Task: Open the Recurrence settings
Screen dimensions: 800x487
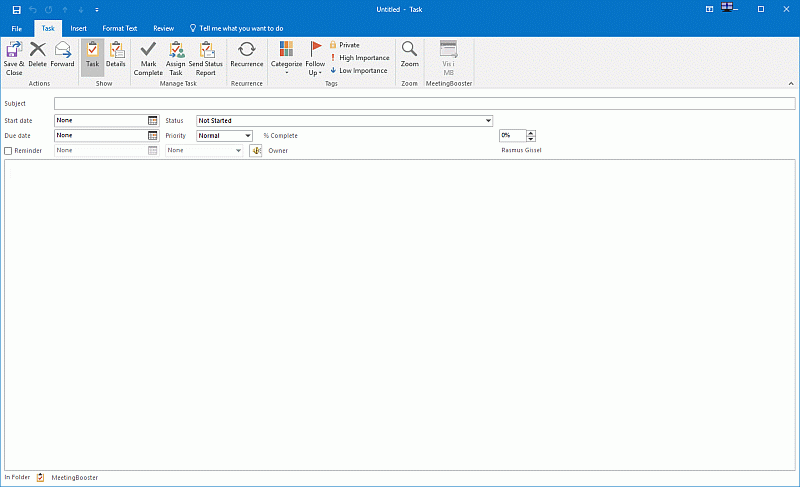Action: pos(246,55)
